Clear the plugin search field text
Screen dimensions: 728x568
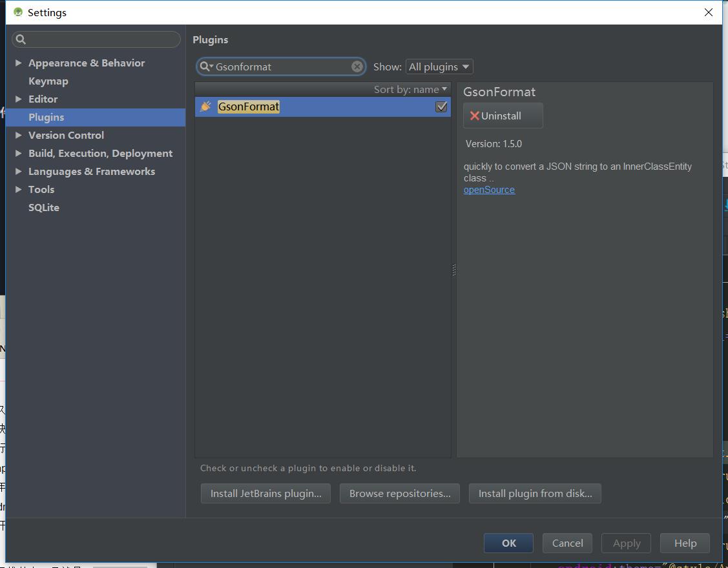(357, 66)
